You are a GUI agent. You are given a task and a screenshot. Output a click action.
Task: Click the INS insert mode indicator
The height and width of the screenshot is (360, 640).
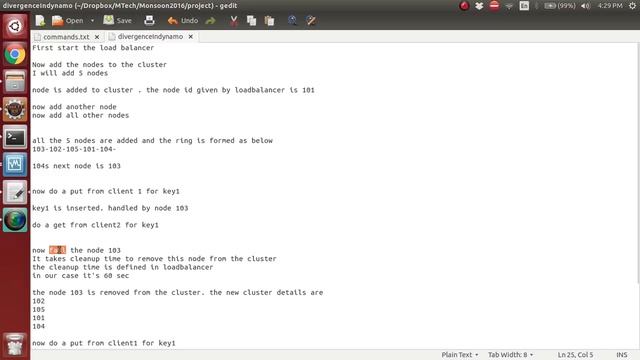coord(622,355)
